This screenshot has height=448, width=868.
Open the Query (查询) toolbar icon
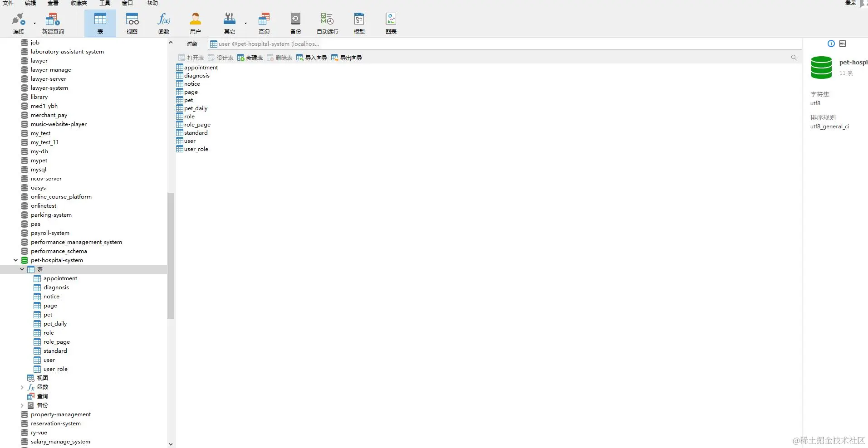264,24
